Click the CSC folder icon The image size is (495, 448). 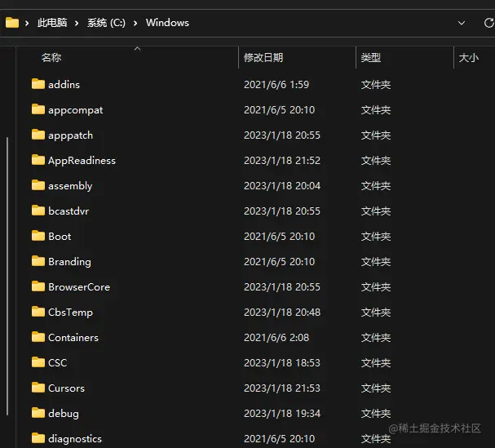tap(38, 362)
